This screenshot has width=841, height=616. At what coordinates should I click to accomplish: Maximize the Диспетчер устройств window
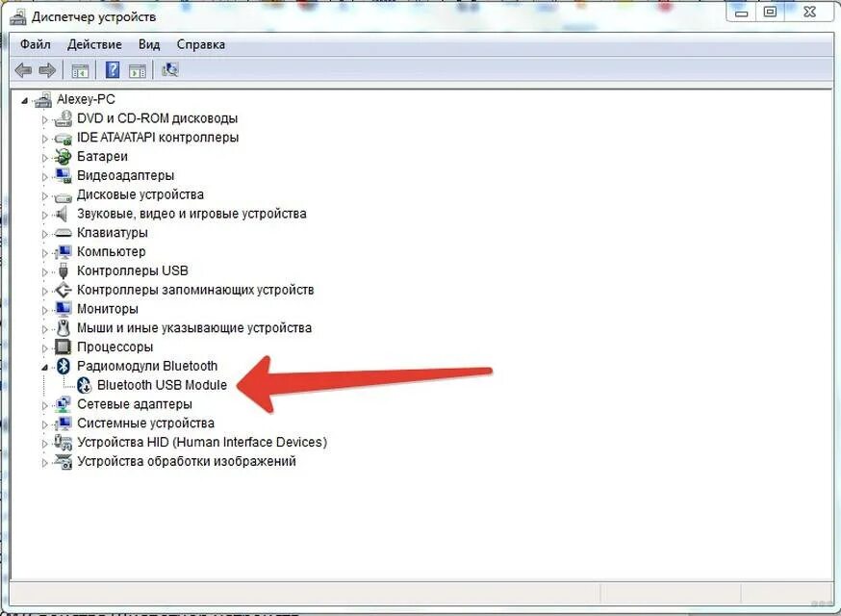[770, 13]
